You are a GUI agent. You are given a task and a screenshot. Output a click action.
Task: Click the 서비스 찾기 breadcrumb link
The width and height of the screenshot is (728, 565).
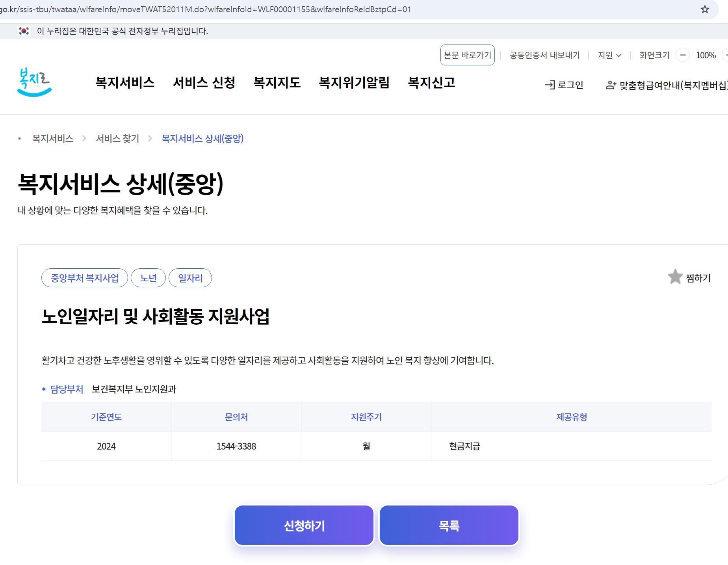coord(117,139)
